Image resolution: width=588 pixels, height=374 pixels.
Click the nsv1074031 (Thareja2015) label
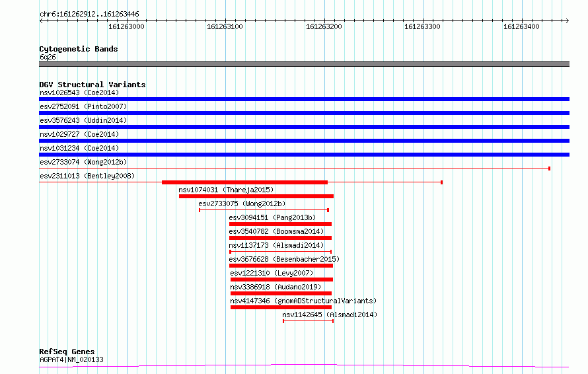click(x=226, y=190)
